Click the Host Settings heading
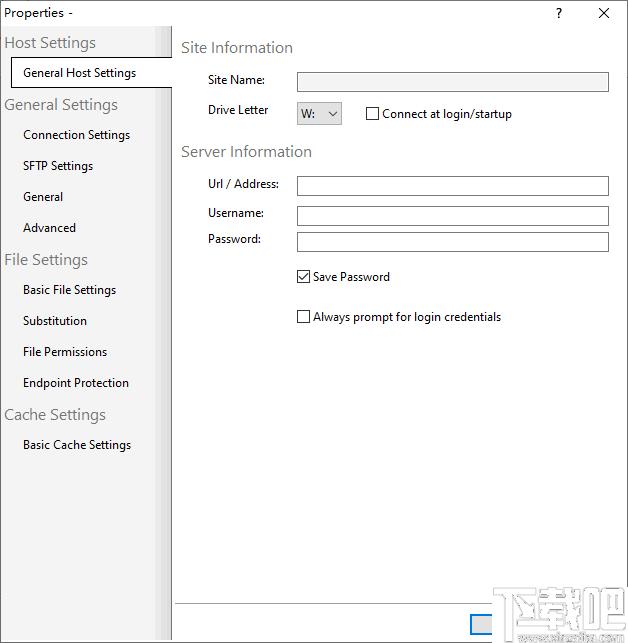 pyautogui.click(x=50, y=43)
